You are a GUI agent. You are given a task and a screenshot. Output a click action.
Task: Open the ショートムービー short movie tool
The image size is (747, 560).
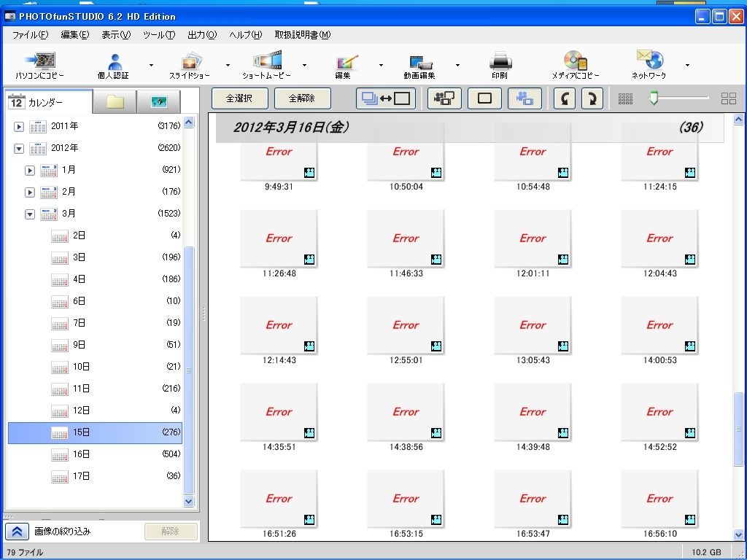click(x=266, y=64)
